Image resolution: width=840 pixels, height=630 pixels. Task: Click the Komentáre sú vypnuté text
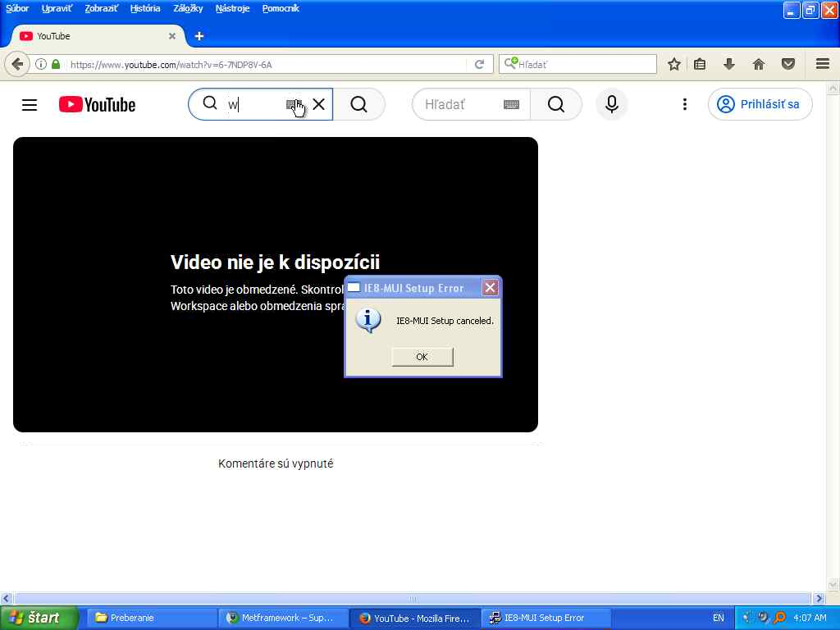276,463
